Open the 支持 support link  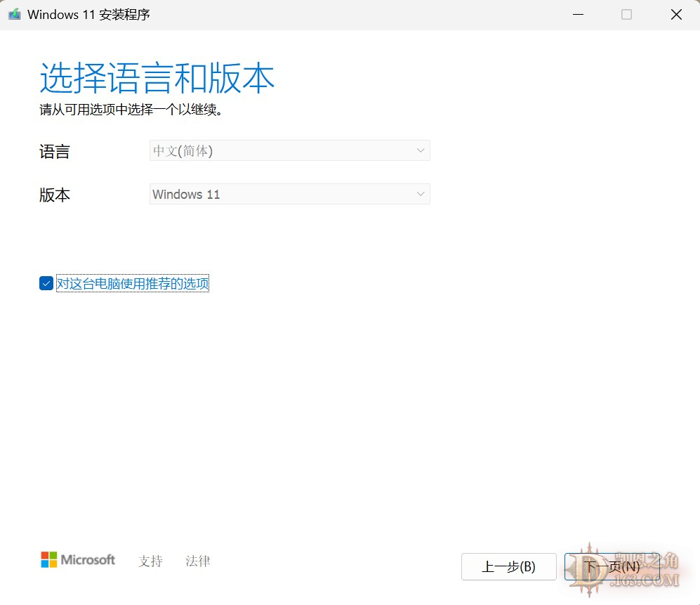pyautogui.click(x=150, y=561)
